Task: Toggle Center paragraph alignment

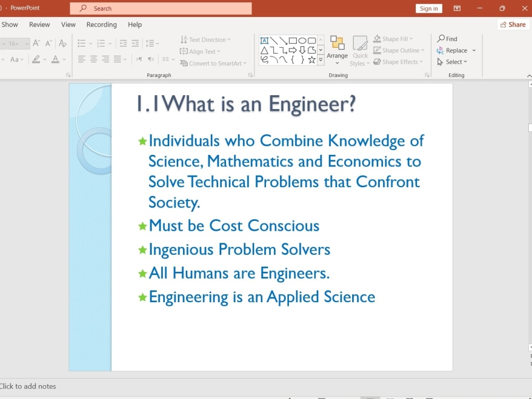Action: tap(94, 59)
